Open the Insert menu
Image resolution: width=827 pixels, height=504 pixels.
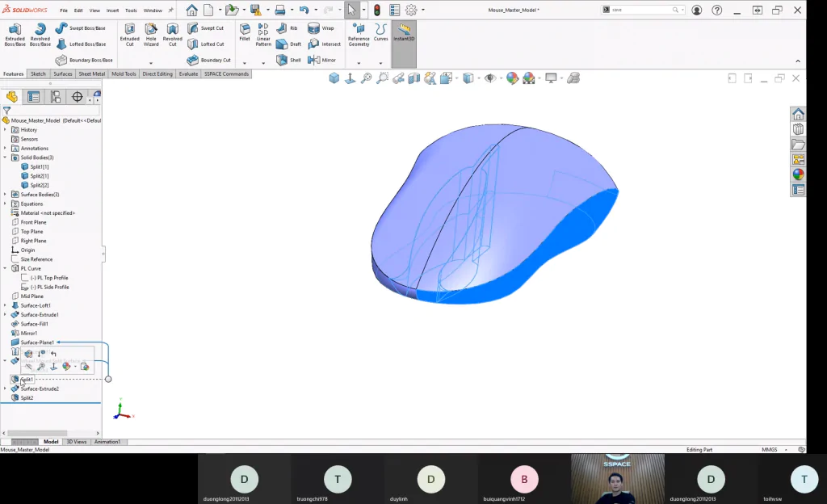click(112, 10)
